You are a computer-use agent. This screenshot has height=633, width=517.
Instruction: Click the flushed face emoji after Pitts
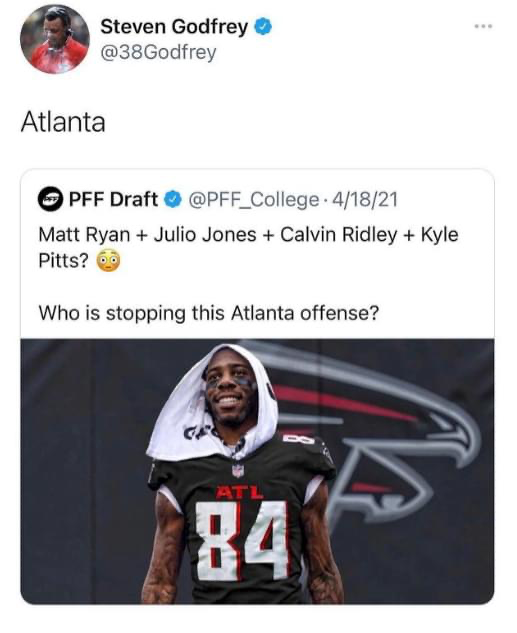coord(108,261)
